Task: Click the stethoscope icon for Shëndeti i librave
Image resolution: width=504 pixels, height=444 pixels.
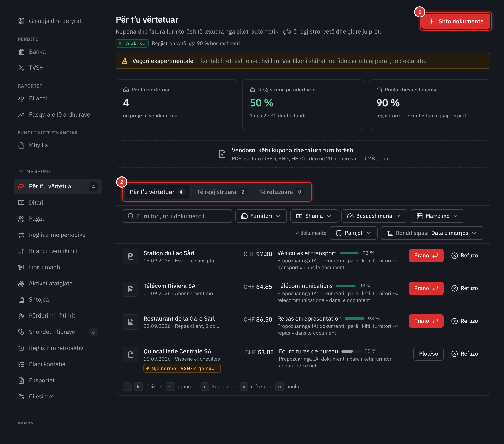Action: pos(21,332)
